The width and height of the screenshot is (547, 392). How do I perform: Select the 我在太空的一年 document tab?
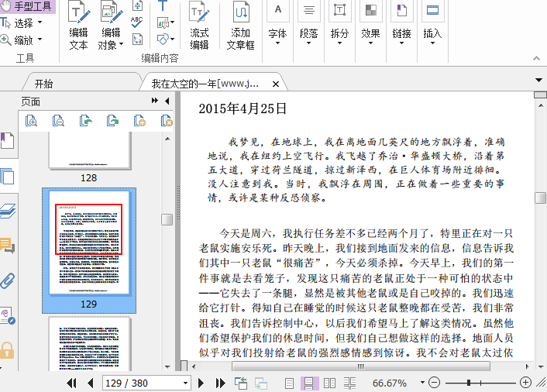click(x=205, y=84)
